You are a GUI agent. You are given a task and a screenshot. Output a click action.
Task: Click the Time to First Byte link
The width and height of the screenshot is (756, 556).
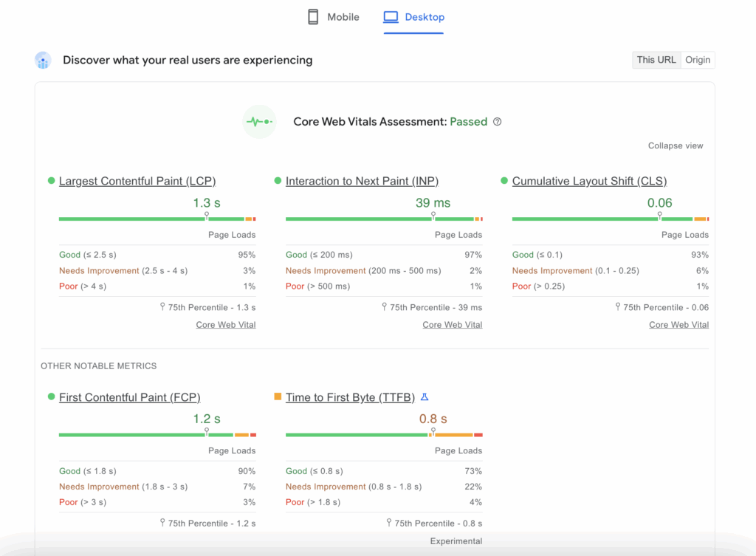pyautogui.click(x=349, y=397)
